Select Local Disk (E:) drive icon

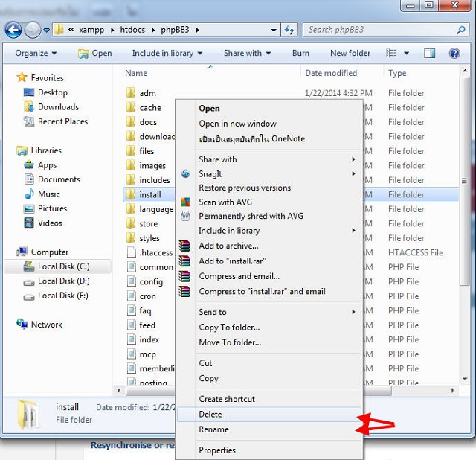(29, 296)
